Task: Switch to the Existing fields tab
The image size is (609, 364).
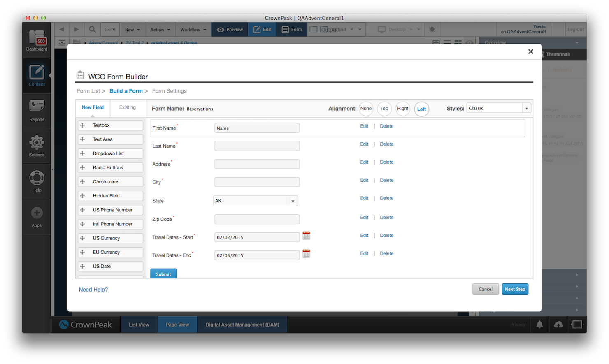Action: [127, 107]
